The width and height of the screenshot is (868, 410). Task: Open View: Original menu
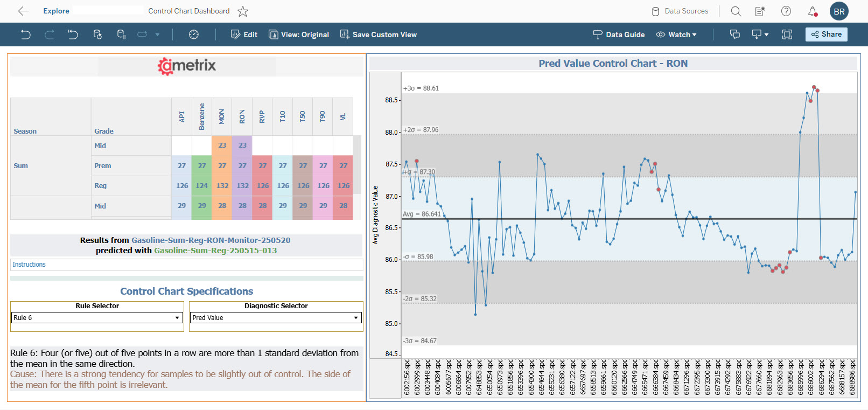click(x=299, y=34)
